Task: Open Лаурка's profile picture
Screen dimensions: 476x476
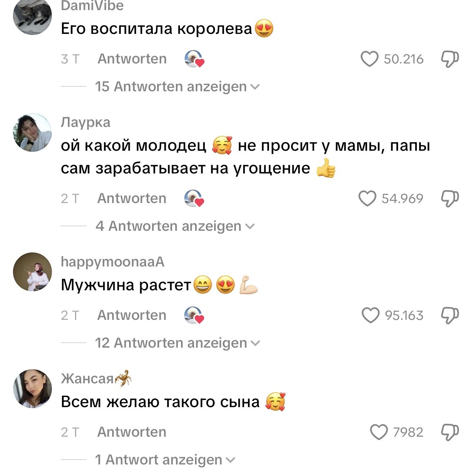Action: (x=32, y=132)
